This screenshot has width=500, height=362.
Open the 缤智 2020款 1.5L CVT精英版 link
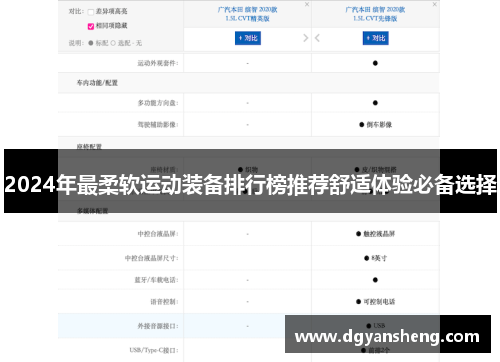(x=248, y=14)
